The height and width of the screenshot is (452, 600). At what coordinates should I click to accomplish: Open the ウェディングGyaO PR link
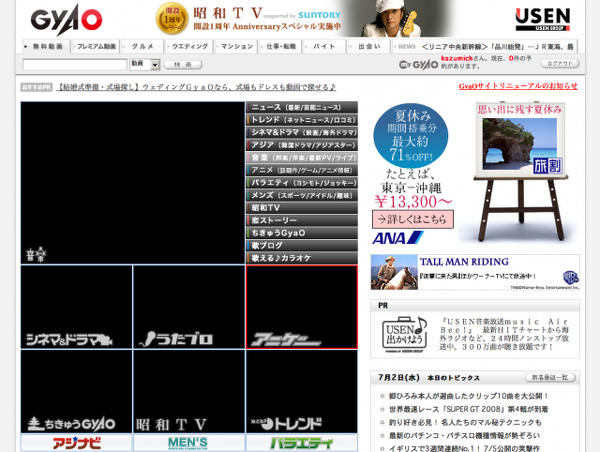pos(196,87)
